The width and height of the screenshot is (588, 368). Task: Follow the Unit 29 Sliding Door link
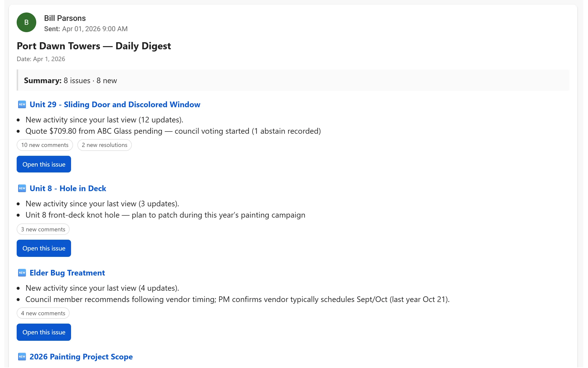(115, 104)
